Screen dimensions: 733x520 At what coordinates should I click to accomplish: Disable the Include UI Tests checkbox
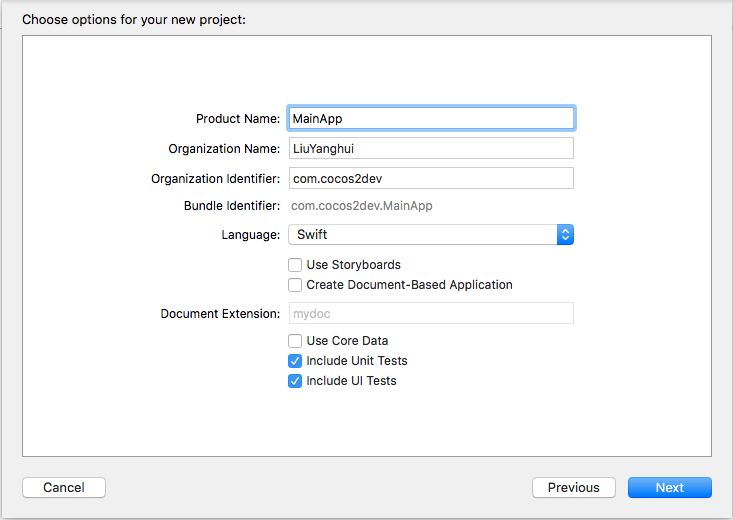(295, 381)
